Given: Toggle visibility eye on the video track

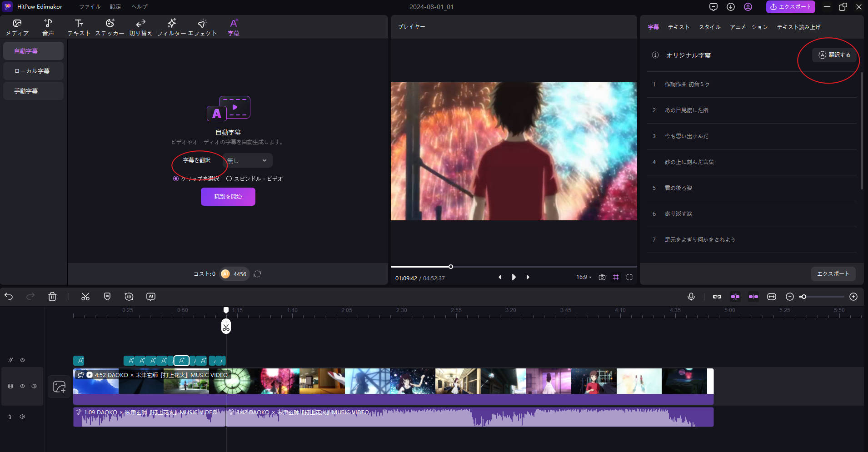Looking at the screenshot, I should 22,386.
